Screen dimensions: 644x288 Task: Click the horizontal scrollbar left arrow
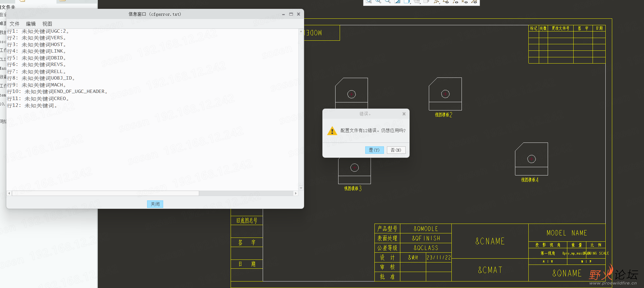click(x=9, y=193)
